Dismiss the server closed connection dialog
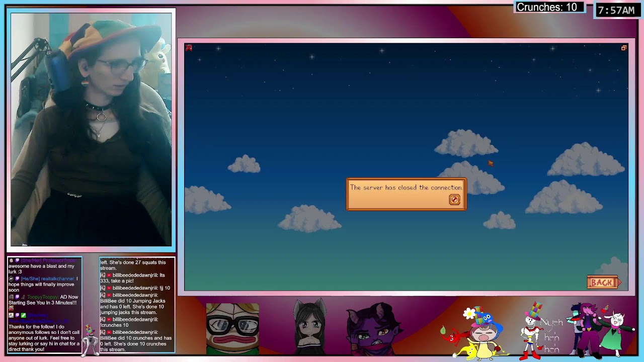644x362 pixels. [454, 200]
